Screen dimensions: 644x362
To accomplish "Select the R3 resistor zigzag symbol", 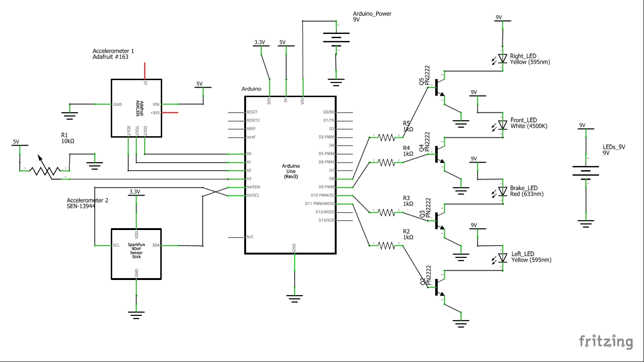I will 387,213.
